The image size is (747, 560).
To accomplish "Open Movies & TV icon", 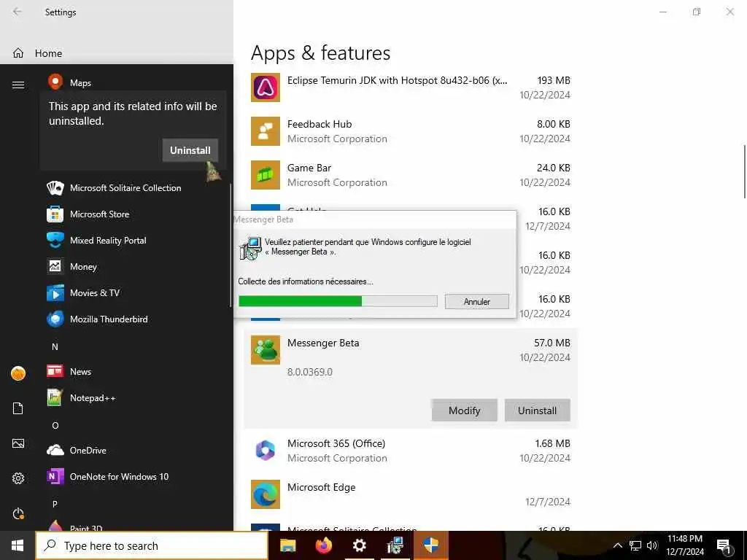I will [x=55, y=293].
